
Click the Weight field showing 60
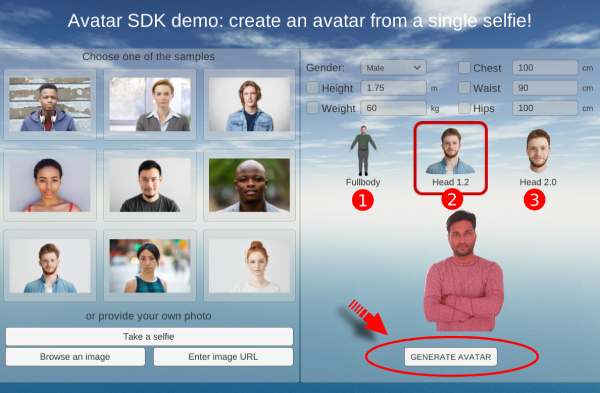[393, 108]
